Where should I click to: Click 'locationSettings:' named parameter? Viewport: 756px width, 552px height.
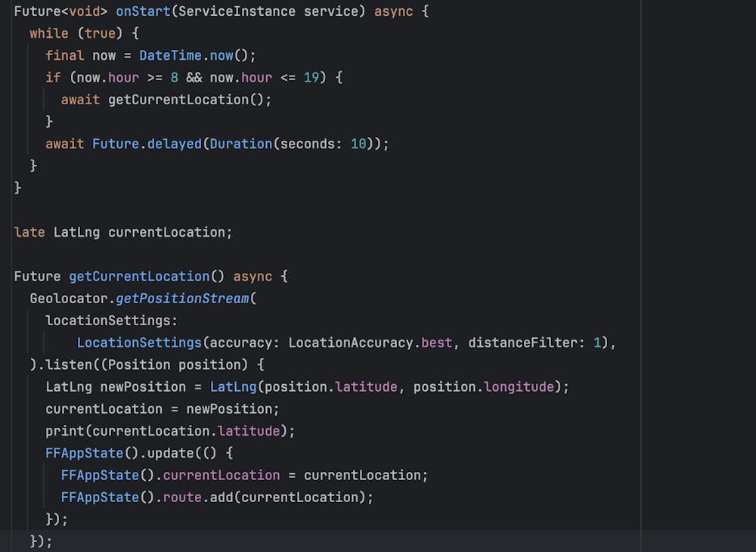(112, 321)
